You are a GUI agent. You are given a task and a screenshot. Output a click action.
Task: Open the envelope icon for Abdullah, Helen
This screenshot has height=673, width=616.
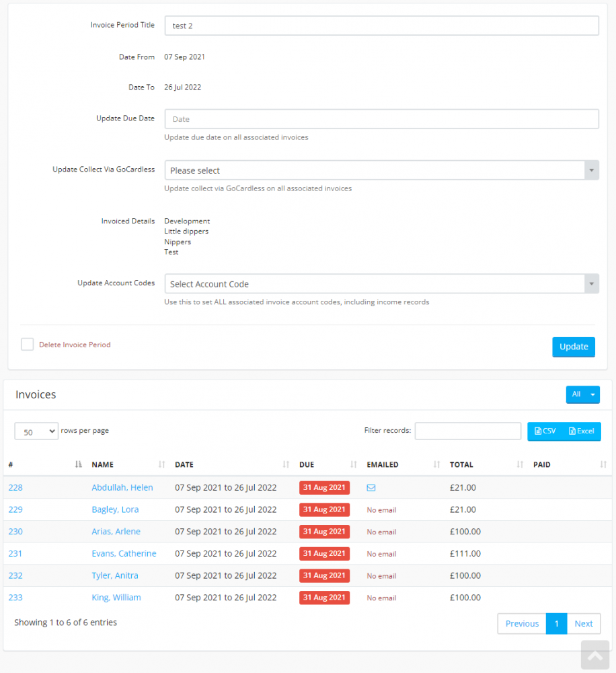371,487
